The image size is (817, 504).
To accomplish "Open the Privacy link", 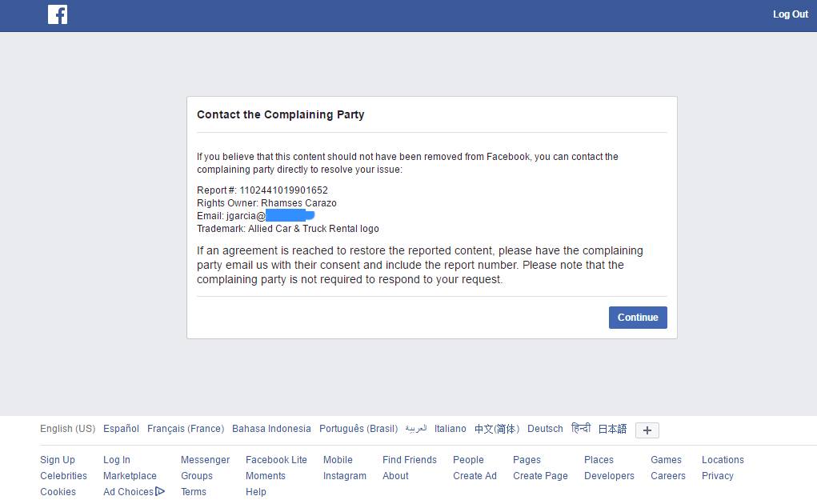I will pos(718,476).
